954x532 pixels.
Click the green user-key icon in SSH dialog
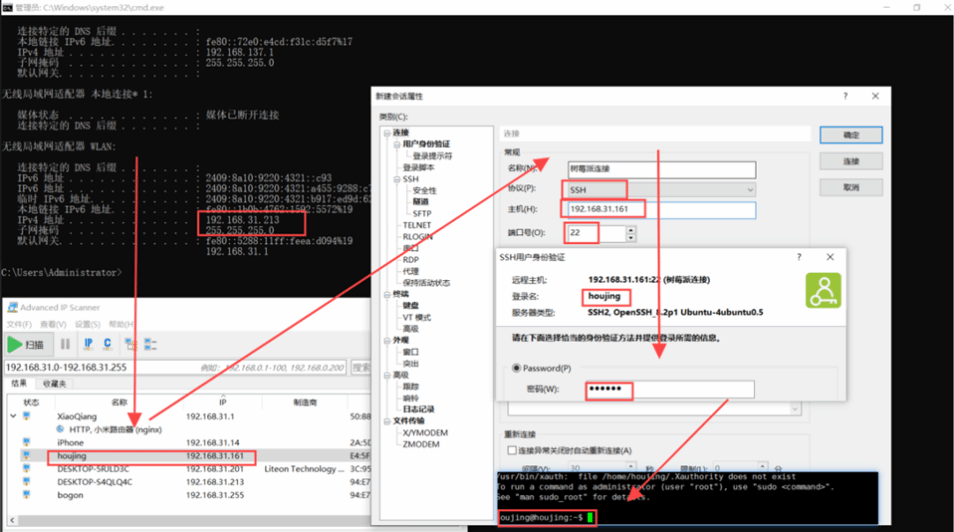[822, 290]
